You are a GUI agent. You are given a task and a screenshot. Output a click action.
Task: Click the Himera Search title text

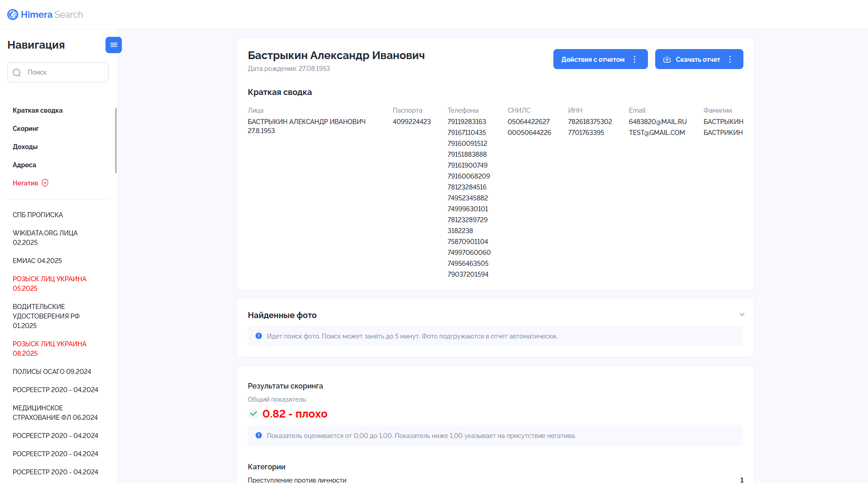click(52, 15)
